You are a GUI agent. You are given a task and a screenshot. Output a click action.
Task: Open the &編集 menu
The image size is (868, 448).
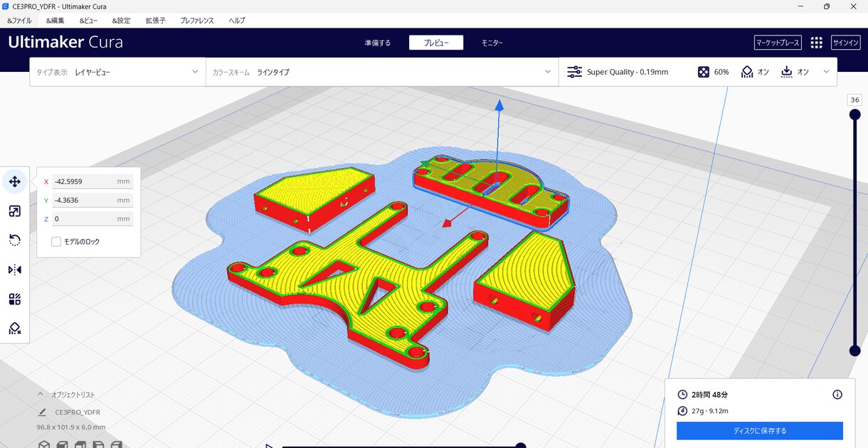[55, 21]
